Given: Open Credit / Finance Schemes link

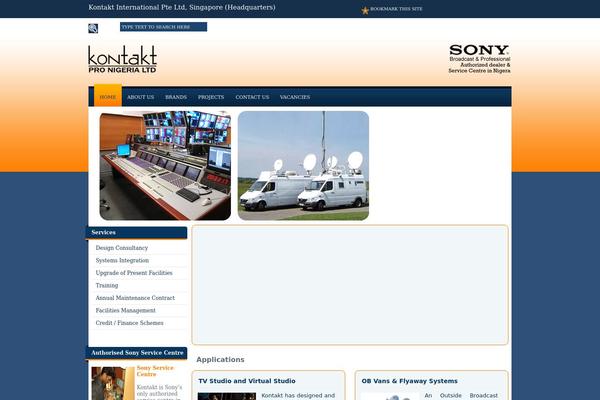Looking at the screenshot, I should pyautogui.click(x=129, y=323).
